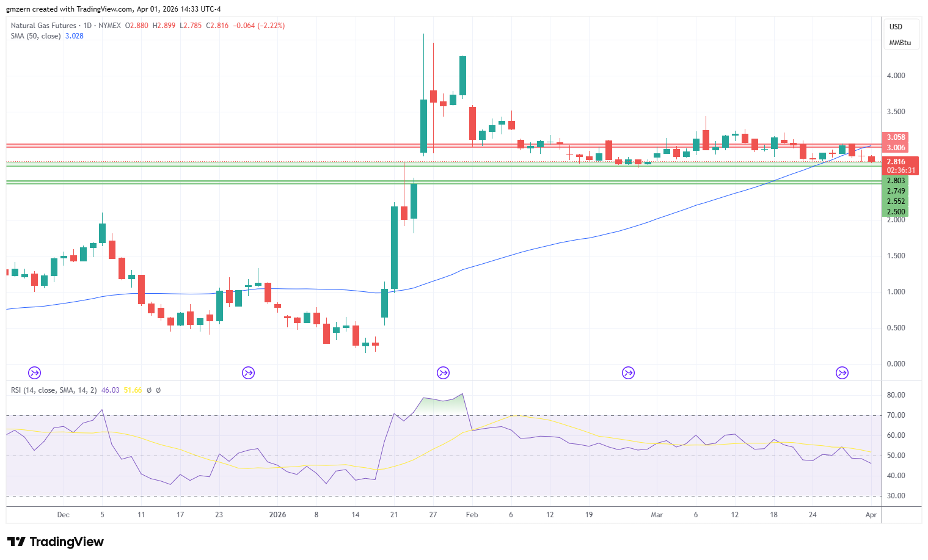The height and width of the screenshot is (560, 928).
Task: Select the Mar label on the time axis
Action: pos(657,515)
